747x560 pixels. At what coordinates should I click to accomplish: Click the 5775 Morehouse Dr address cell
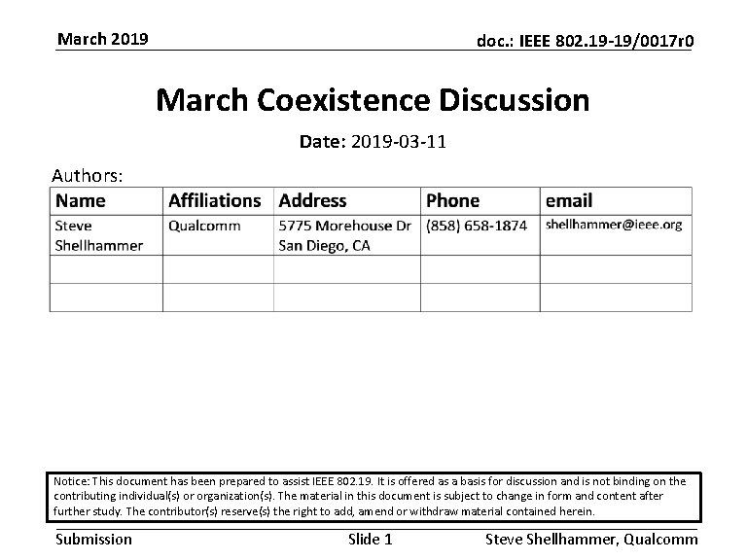(x=347, y=235)
